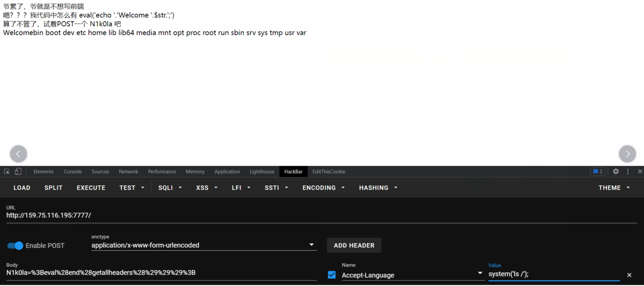Image resolution: width=644 pixels, height=286 pixels.
Task: Open DevTools more options menu
Action: coord(628,171)
